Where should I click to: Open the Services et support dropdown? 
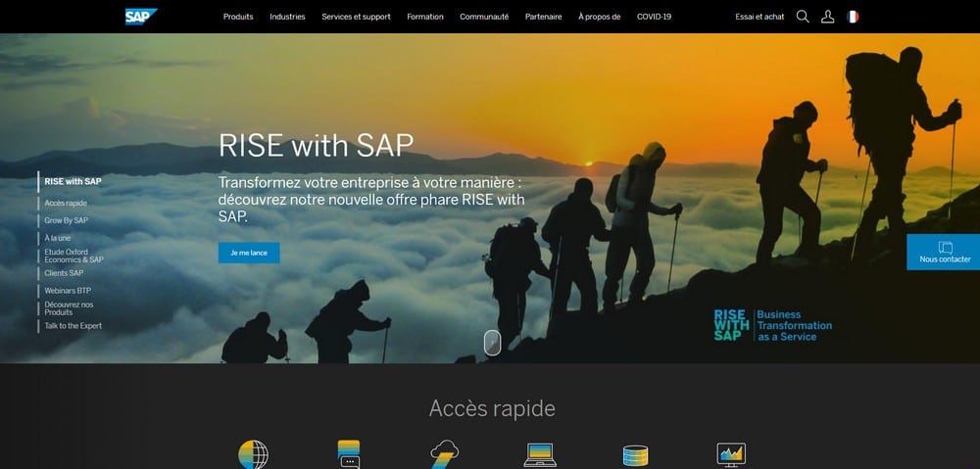click(x=356, y=17)
